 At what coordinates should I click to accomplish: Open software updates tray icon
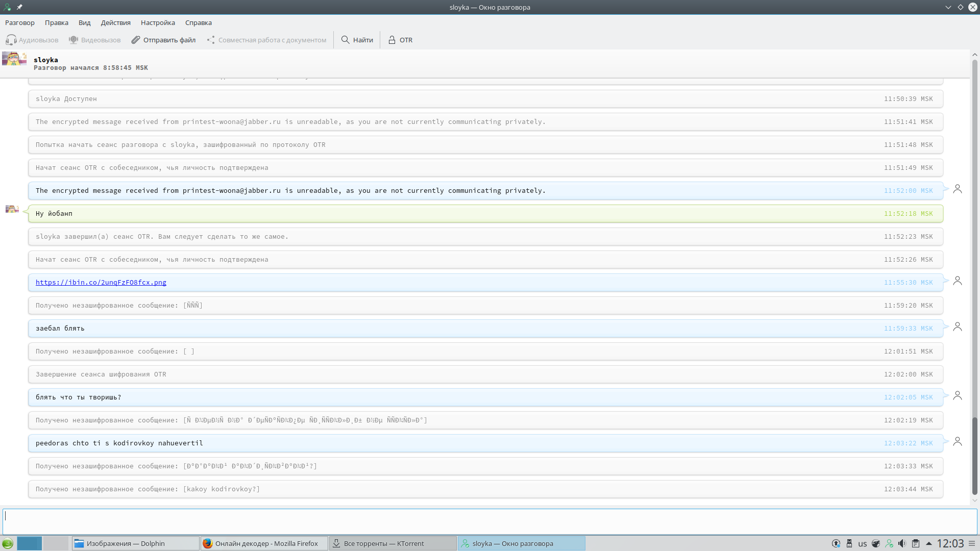click(x=836, y=543)
